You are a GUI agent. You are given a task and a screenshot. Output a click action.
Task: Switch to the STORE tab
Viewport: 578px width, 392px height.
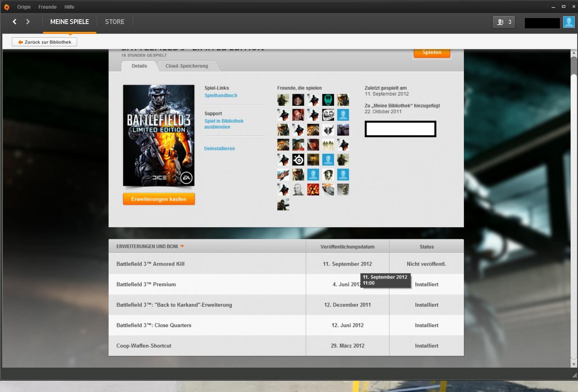(x=115, y=22)
